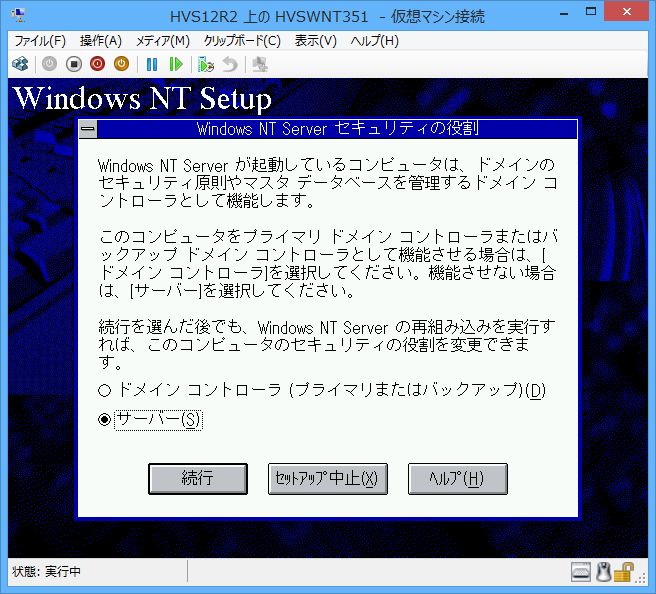Click the resize grip at window corner
Image resolution: width=656 pixels, height=594 pixels.
click(641, 578)
